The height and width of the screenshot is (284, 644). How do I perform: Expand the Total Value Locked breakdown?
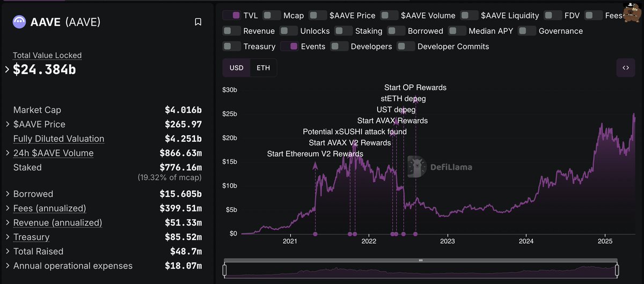[x=7, y=69]
